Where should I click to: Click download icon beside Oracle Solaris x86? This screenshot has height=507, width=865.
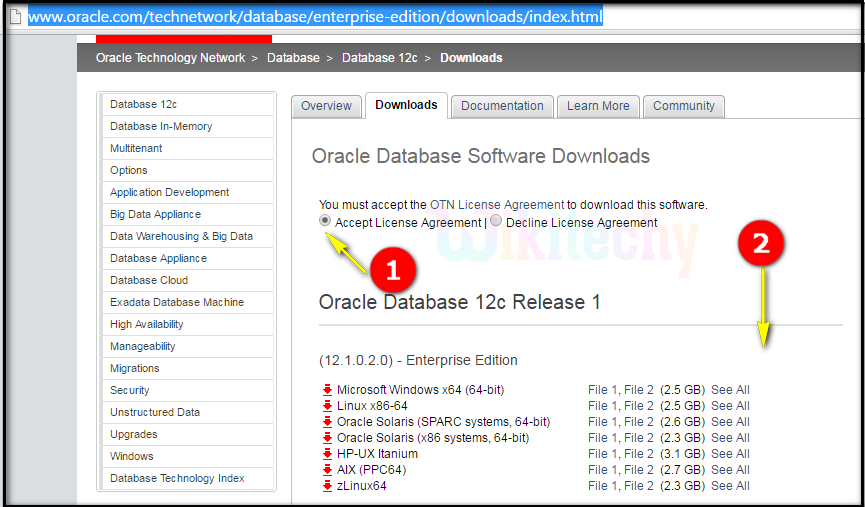click(x=327, y=438)
